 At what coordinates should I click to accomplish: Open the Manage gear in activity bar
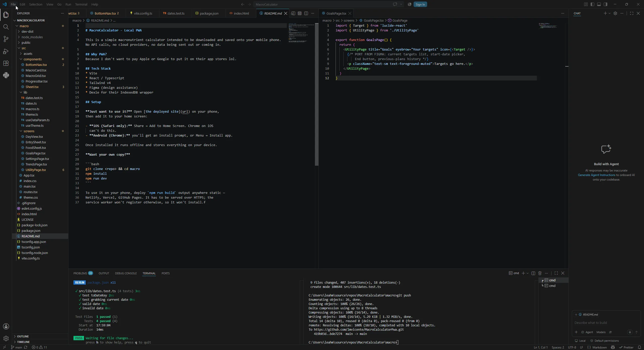coord(6,338)
